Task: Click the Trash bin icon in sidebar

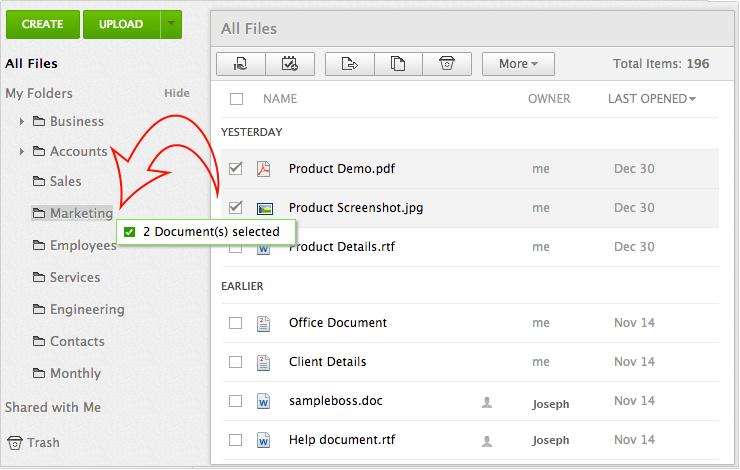Action: tap(15, 443)
